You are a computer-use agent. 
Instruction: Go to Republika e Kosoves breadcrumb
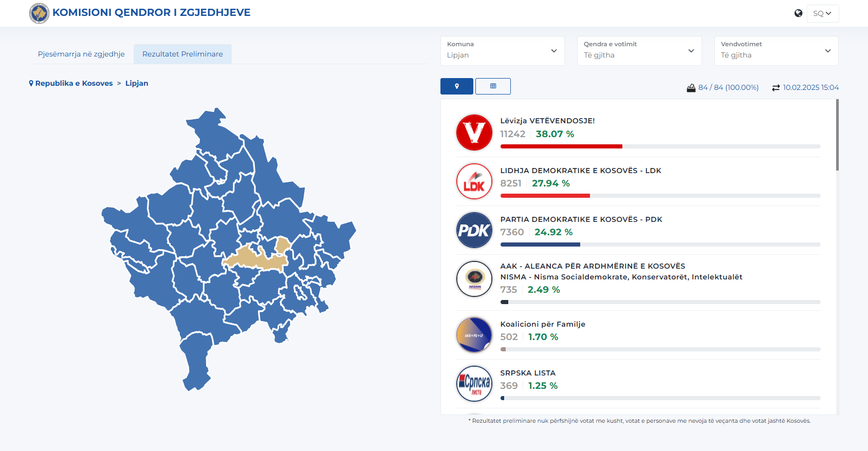coord(74,83)
